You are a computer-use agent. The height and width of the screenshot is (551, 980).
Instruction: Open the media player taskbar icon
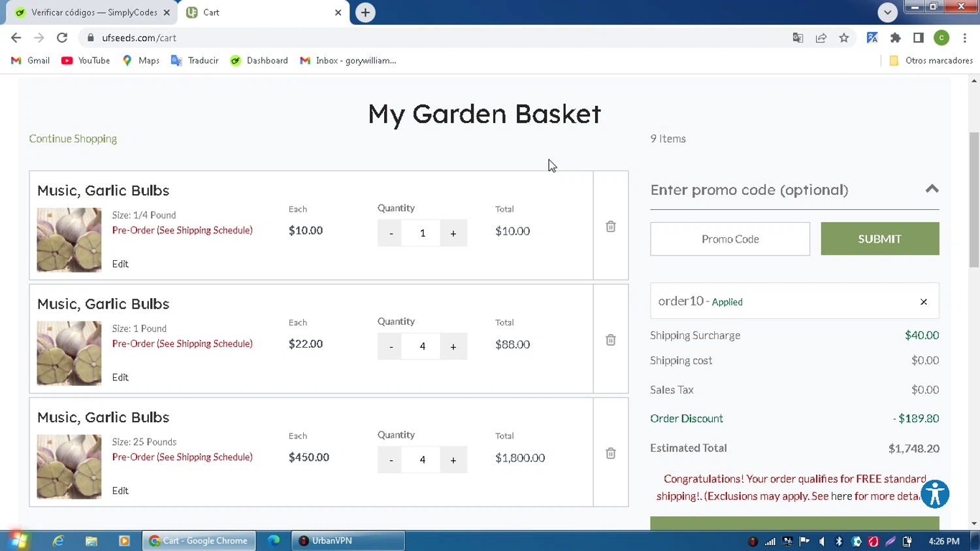click(124, 541)
